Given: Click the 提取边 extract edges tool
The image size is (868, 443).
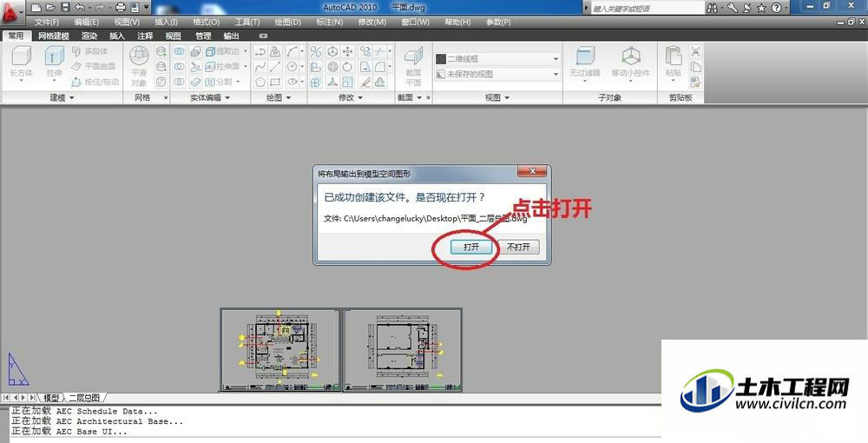Looking at the screenshot, I should tap(222, 51).
